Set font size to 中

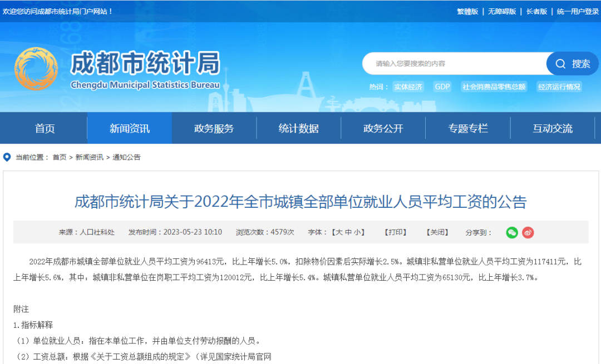pyautogui.click(x=348, y=232)
